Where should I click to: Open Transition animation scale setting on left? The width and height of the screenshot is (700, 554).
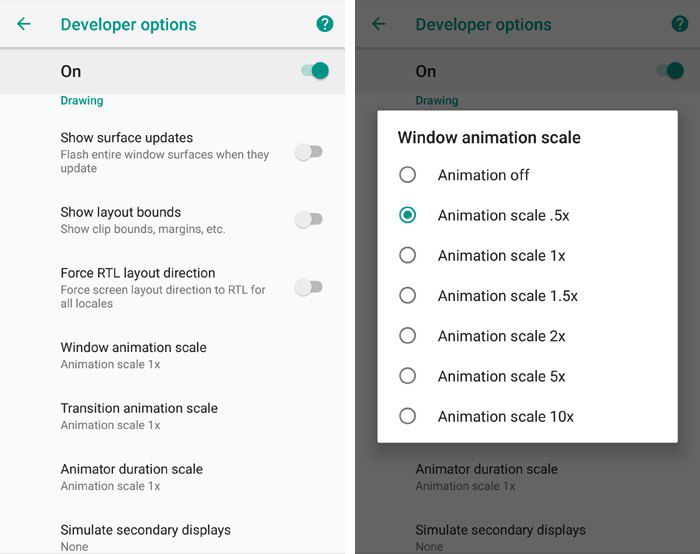pos(172,416)
